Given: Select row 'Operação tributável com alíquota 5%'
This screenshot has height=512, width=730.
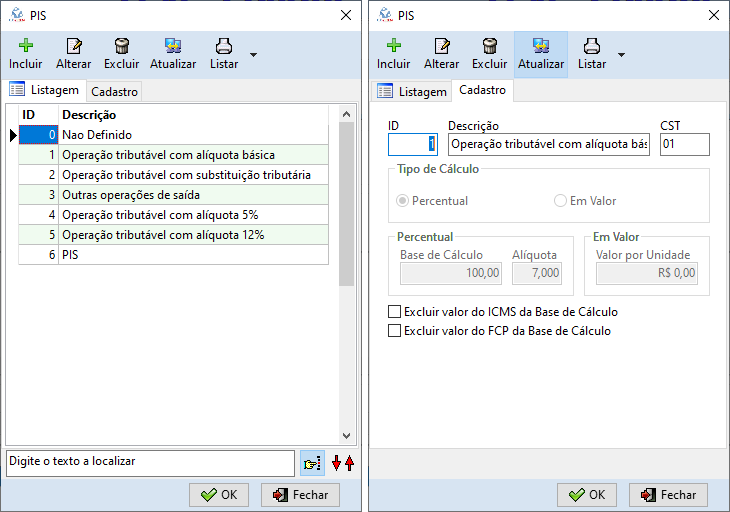Looking at the screenshot, I should click(173, 215).
